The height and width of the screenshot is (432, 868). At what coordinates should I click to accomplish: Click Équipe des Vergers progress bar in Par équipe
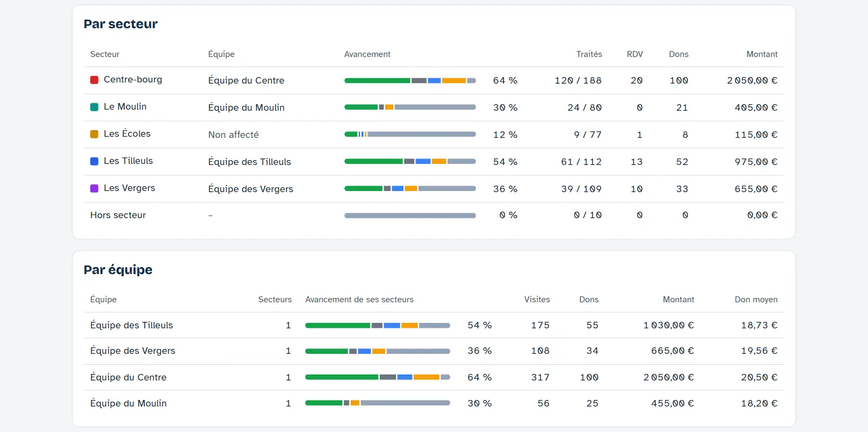(x=378, y=351)
